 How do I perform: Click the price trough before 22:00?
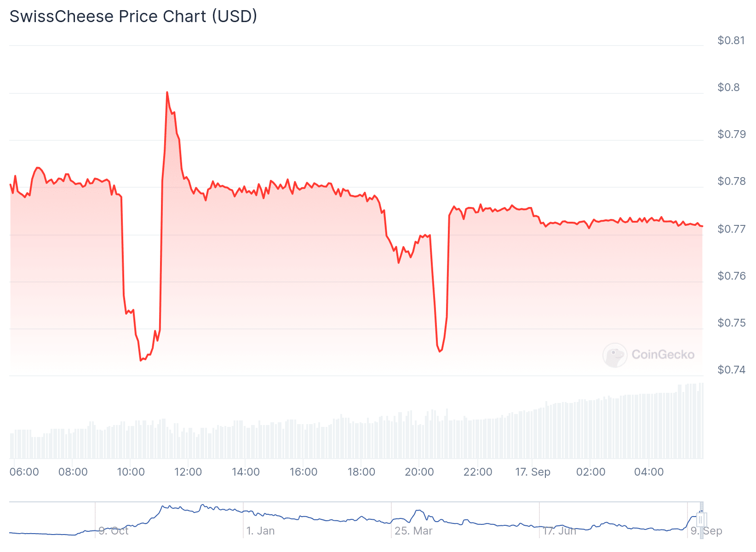point(440,351)
